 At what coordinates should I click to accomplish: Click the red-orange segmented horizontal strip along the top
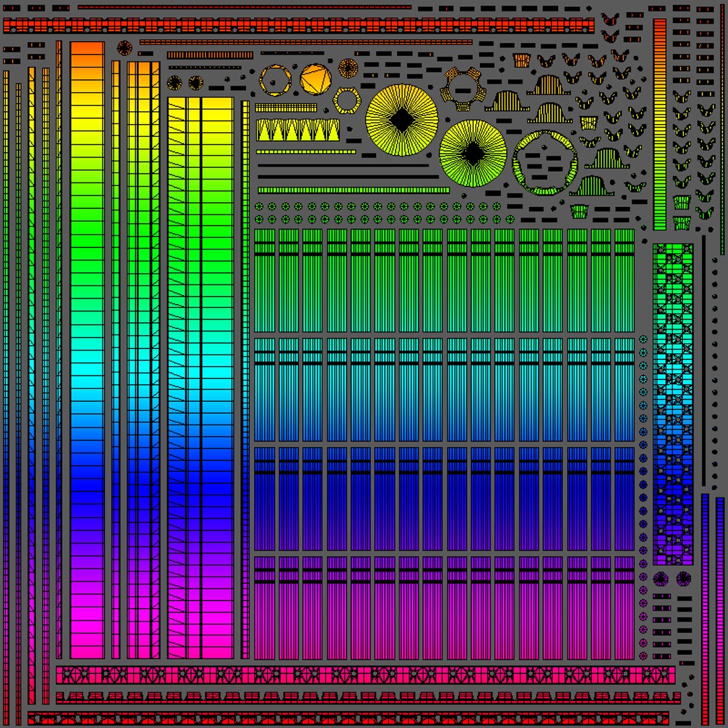pos(299,26)
